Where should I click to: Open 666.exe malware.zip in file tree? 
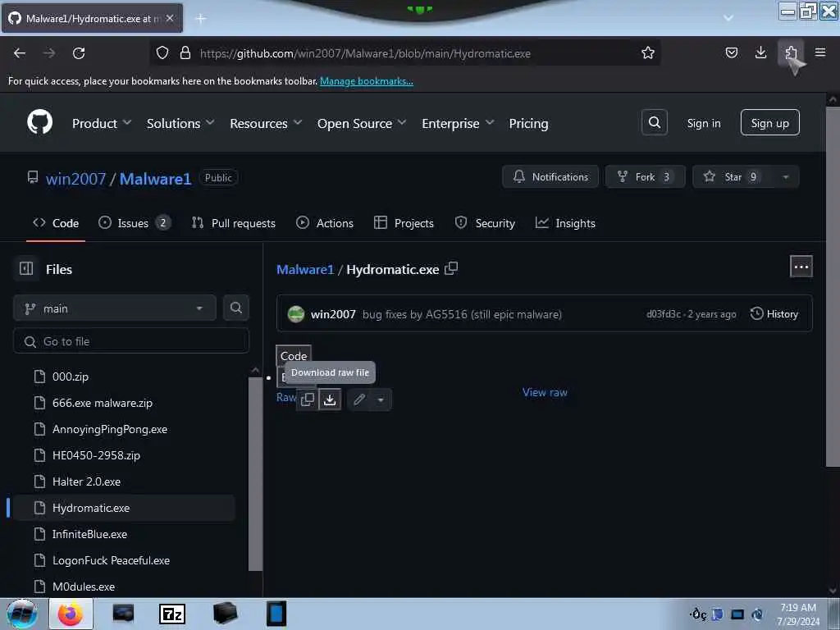[103, 403]
